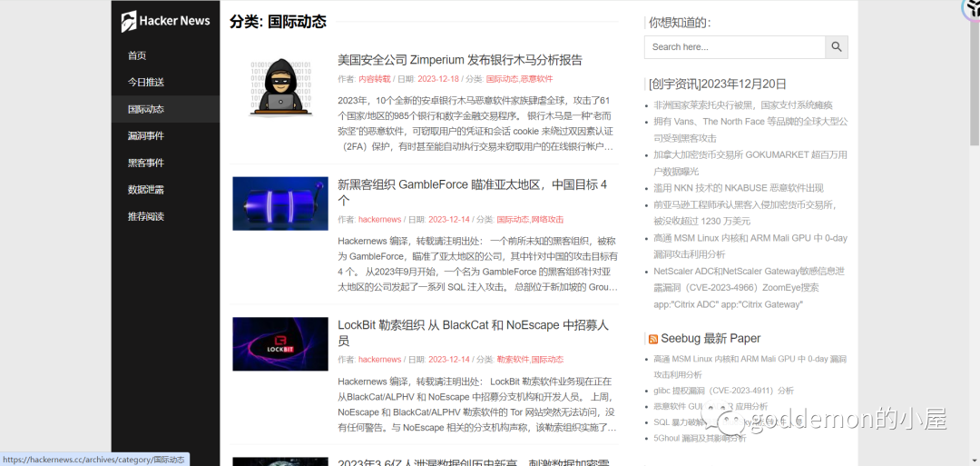Open the 推荐阅读 menu item

pyautogui.click(x=145, y=216)
